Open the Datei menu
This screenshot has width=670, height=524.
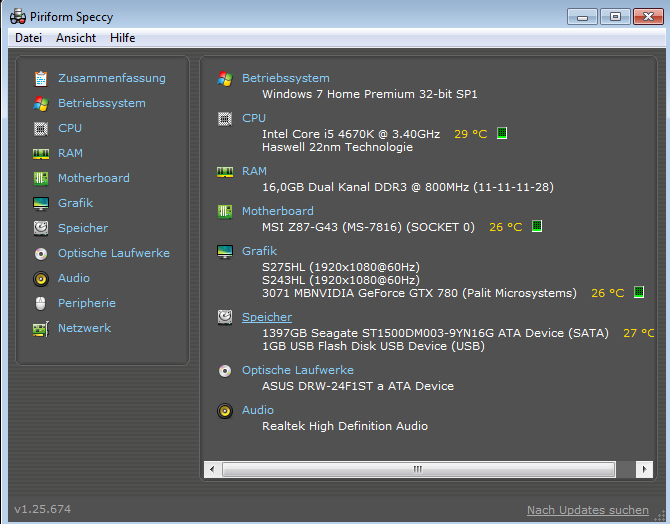[28, 38]
